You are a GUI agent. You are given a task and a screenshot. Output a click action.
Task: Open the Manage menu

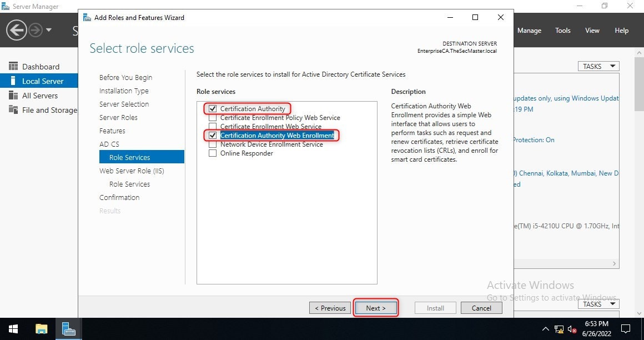[529, 31]
